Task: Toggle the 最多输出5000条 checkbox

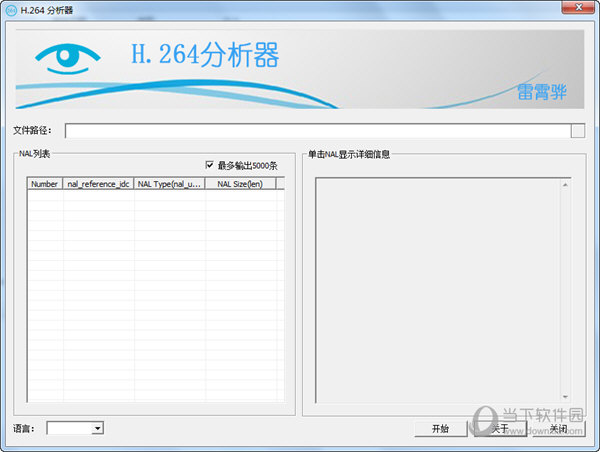Action: click(x=209, y=165)
